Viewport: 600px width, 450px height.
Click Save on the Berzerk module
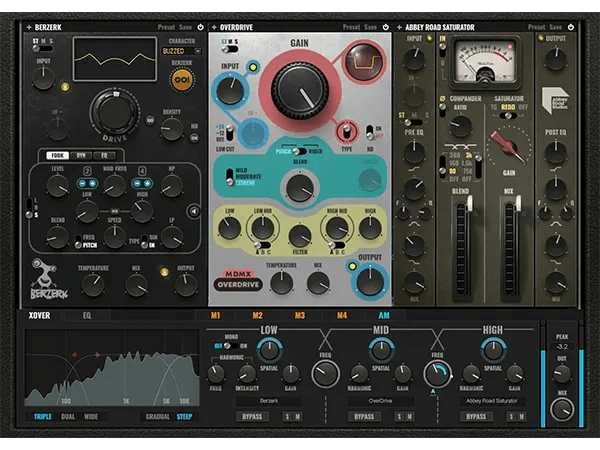186,27
